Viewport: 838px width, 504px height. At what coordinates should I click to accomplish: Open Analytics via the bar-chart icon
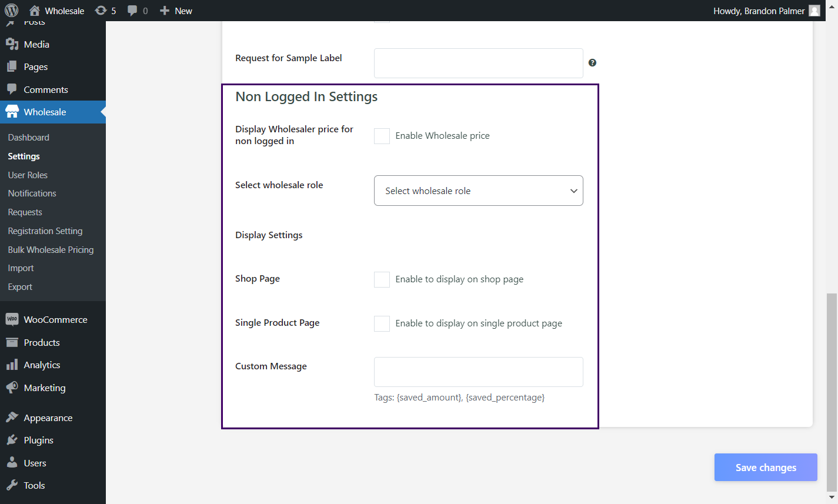click(x=12, y=365)
